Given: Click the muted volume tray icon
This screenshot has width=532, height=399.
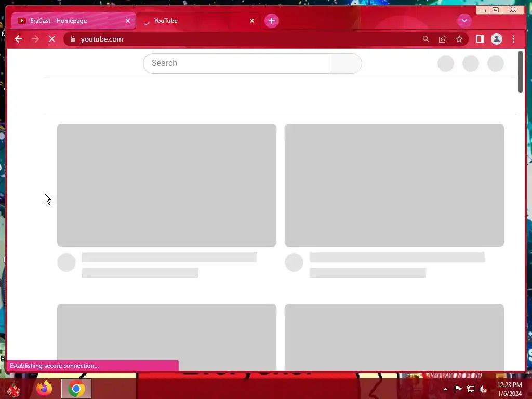Looking at the screenshot, I should pyautogui.click(x=483, y=389).
